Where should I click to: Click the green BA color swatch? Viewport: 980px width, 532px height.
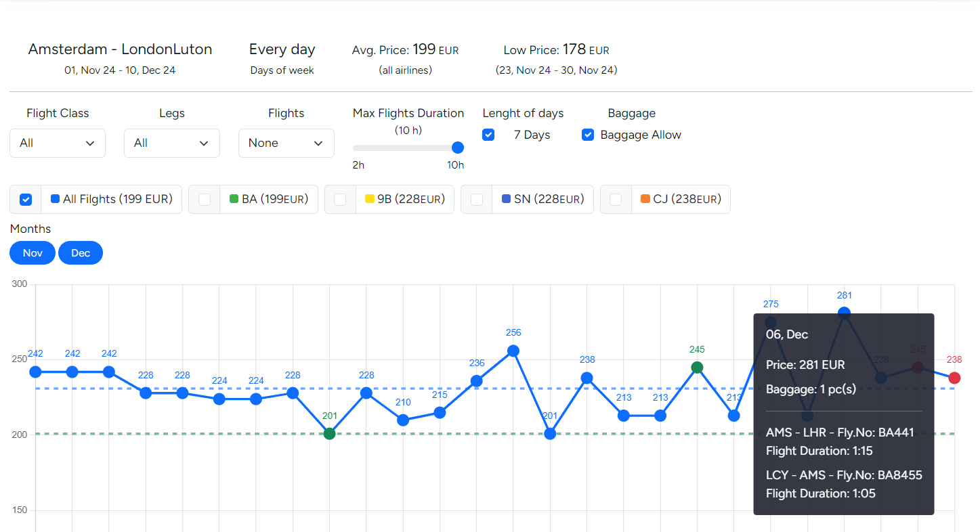234,199
